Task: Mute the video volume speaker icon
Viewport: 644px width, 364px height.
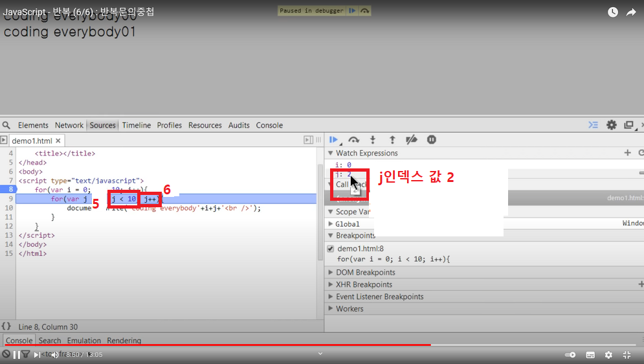Action: 54,354
